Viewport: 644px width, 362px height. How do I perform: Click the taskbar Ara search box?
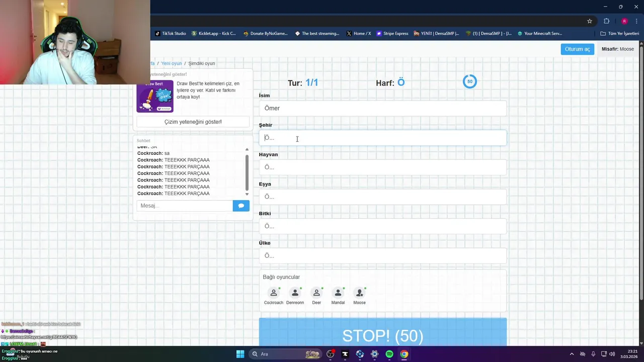tap(286, 354)
